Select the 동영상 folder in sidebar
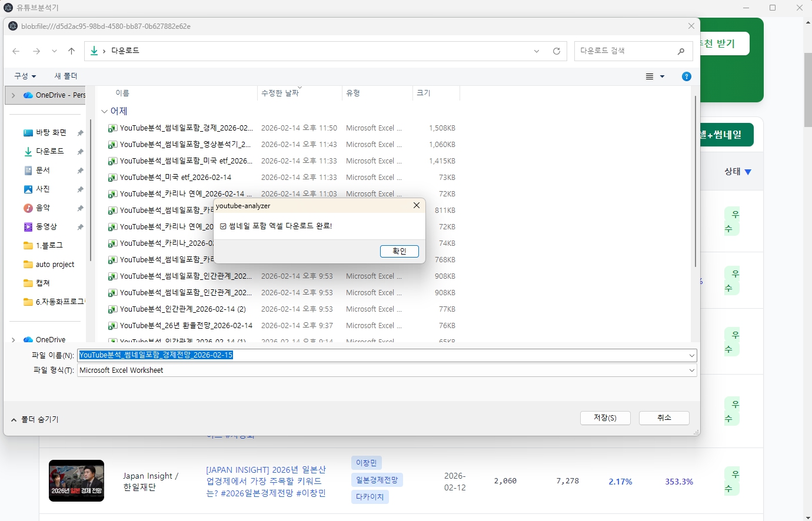 click(x=46, y=226)
